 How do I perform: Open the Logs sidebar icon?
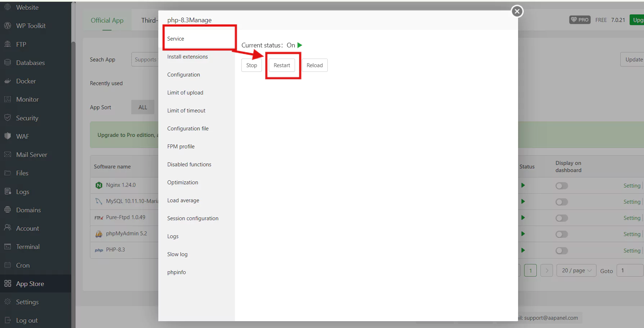click(8, 191)
